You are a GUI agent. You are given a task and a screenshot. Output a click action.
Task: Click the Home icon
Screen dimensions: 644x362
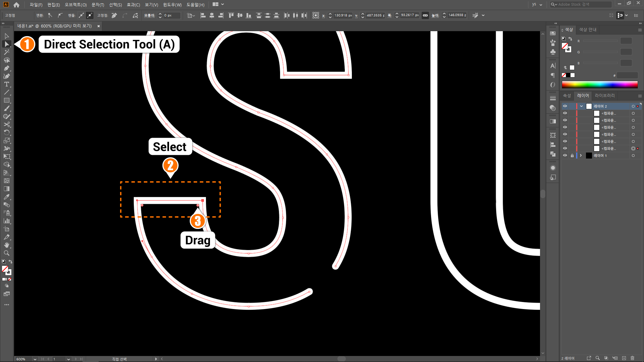click(x=16, y=5)
